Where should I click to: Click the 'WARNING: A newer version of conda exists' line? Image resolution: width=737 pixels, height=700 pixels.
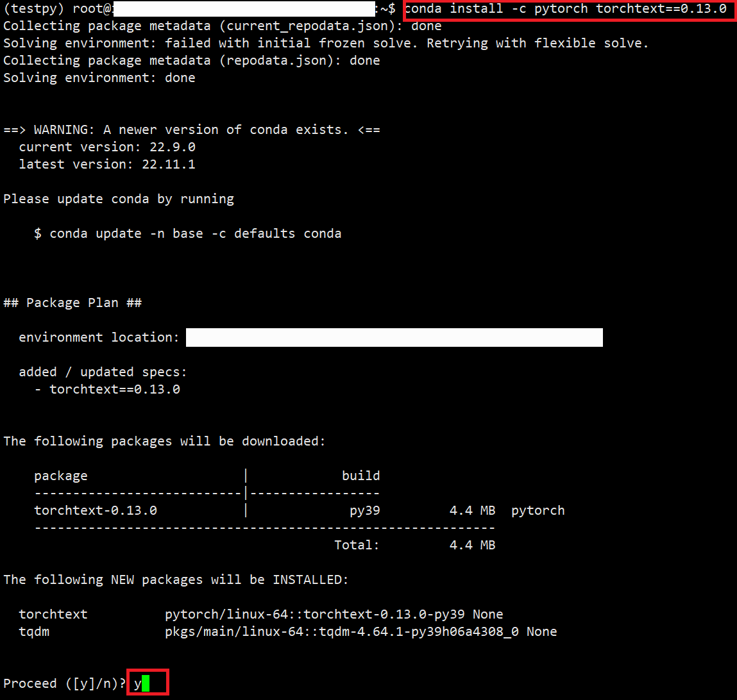(192, 130)
